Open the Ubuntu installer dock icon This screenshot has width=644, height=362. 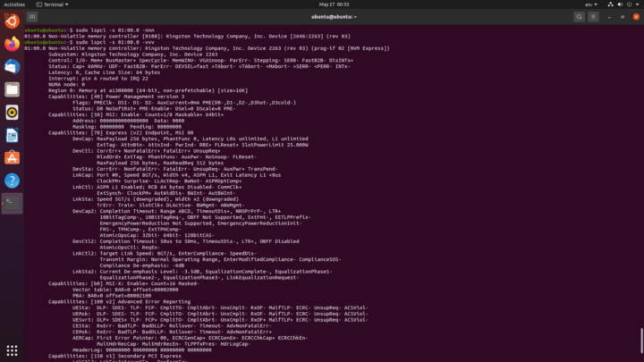(x=12, y=21)
